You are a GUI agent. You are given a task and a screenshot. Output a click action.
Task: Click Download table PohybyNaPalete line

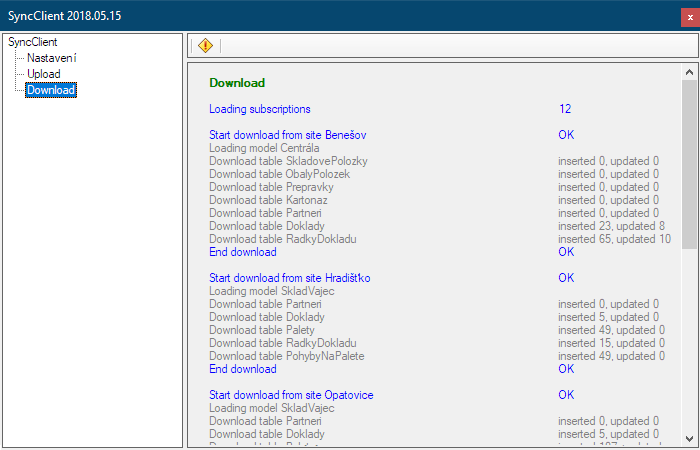pos(287,356)
